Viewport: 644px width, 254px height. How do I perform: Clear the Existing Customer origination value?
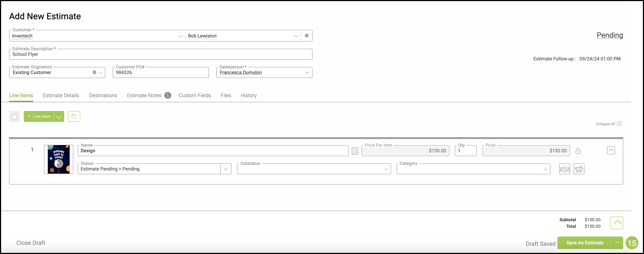(94, 72)
